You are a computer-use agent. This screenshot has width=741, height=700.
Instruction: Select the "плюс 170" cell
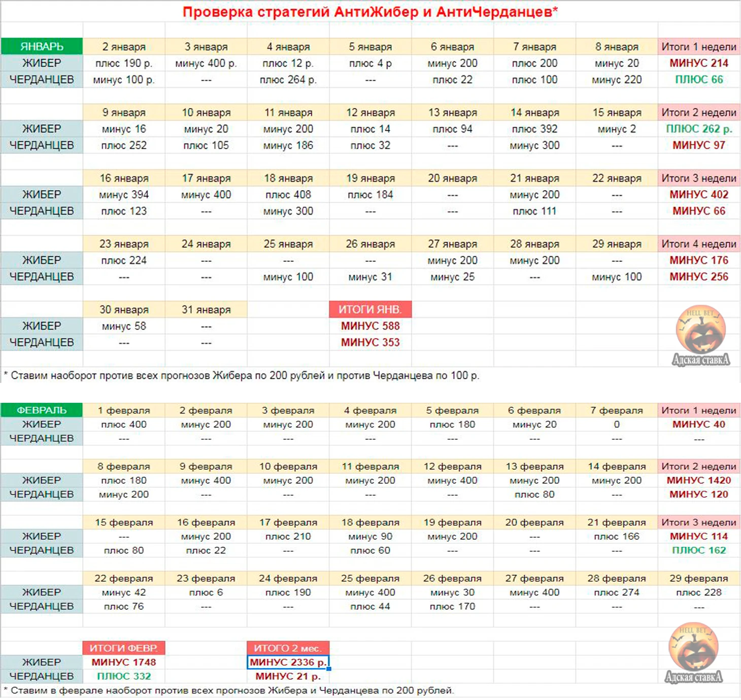[452, 606]
